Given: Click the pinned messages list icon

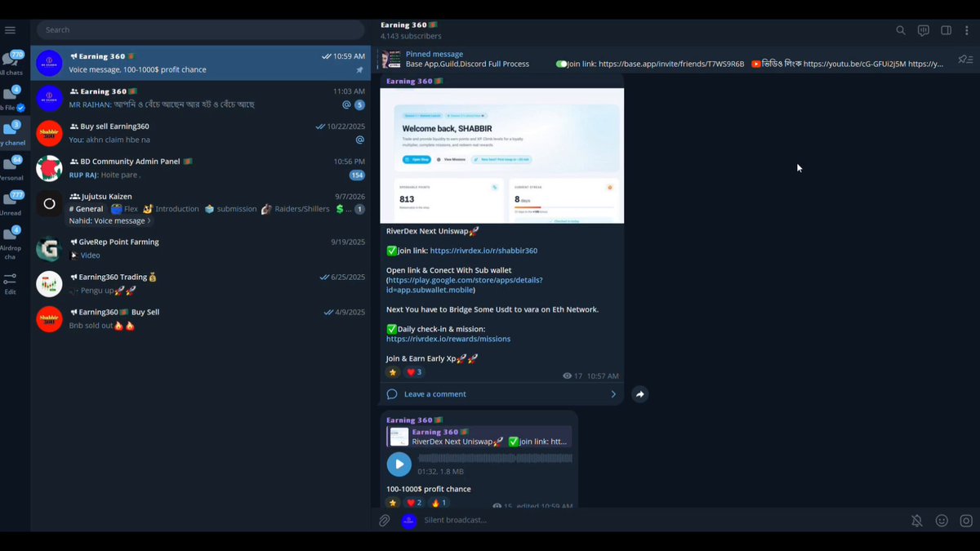Looking at the screenshot, I should pyautogui.click(x=965, y=59).
